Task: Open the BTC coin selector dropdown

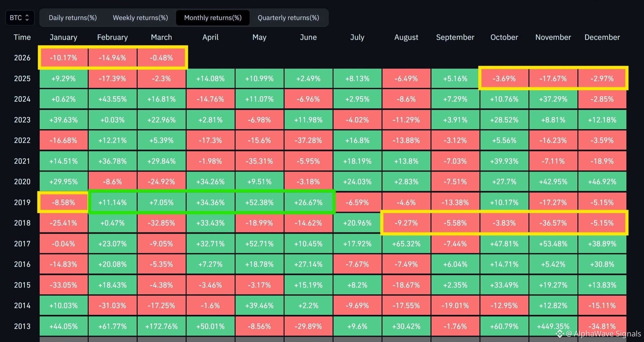Action: [x=20, y=18]
